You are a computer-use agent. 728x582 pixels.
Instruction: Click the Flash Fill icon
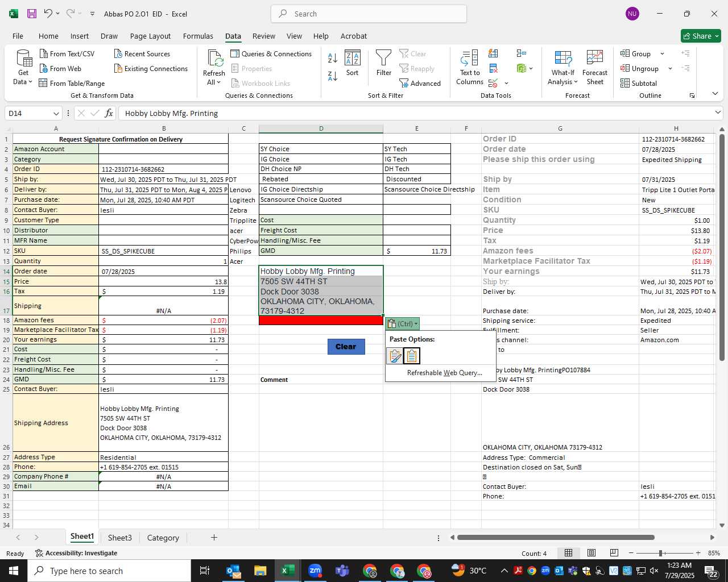pos(493,53)
